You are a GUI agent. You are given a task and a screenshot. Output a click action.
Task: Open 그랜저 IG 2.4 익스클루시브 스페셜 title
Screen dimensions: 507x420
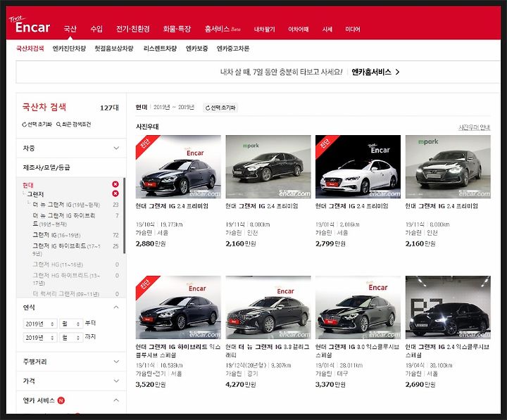click(447, 351)
